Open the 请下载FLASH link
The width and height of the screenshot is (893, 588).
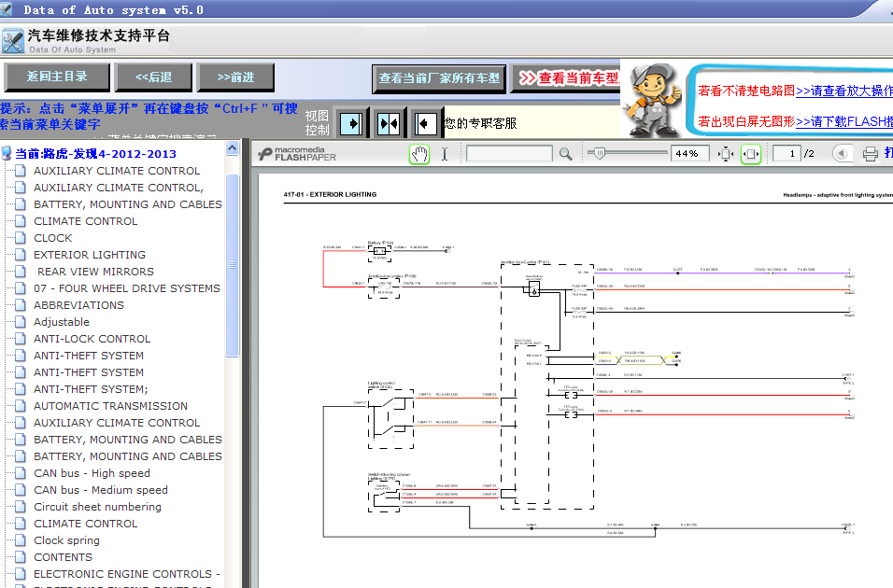(844, 121)
